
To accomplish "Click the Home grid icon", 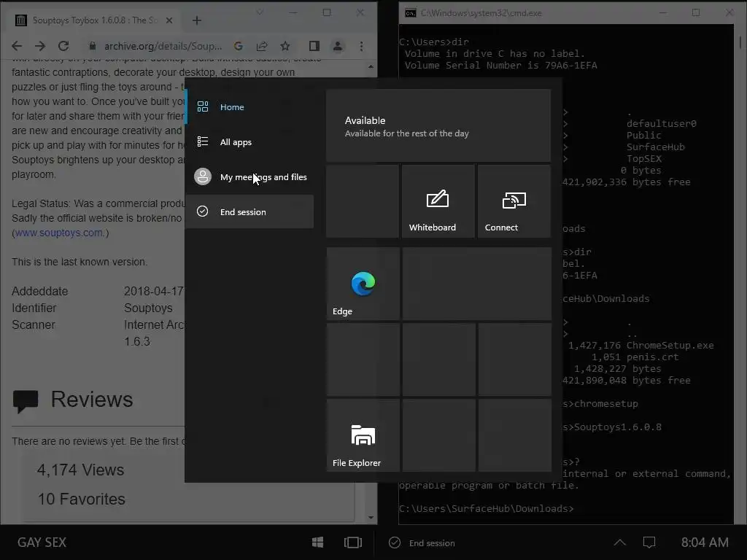I will pos(203,106).
